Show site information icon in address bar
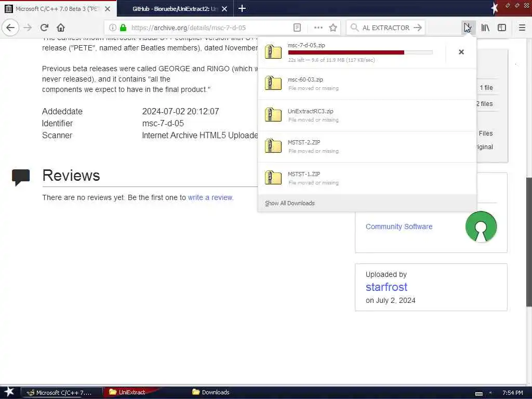The image size is (532, 399). 113,28
